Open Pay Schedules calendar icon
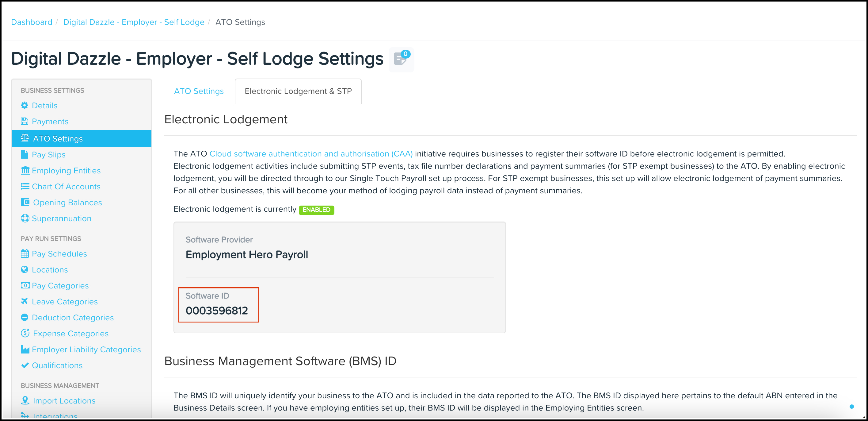This screenshot has width=868, height=421. coord(25,253)
